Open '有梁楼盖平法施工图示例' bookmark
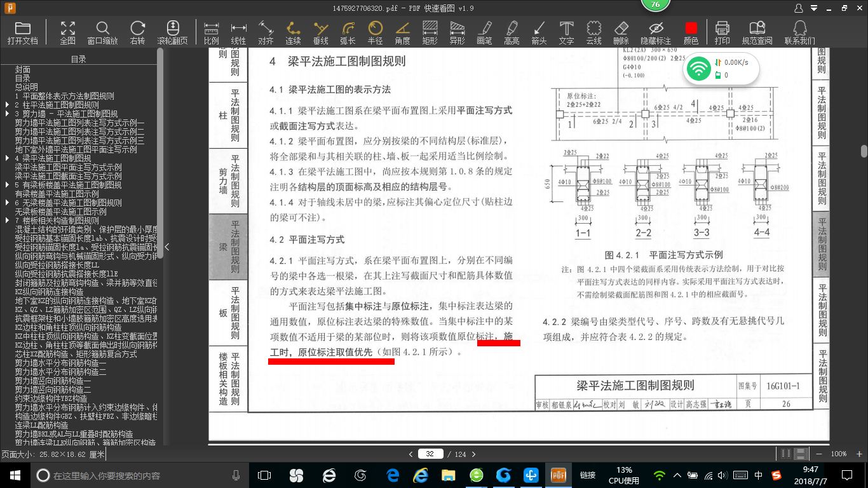This screenshot has height=488, width=868. pos(57,194)
